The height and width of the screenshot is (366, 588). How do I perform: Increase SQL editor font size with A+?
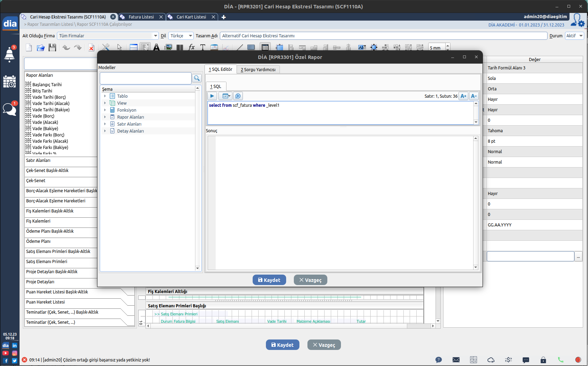point(463,96)
